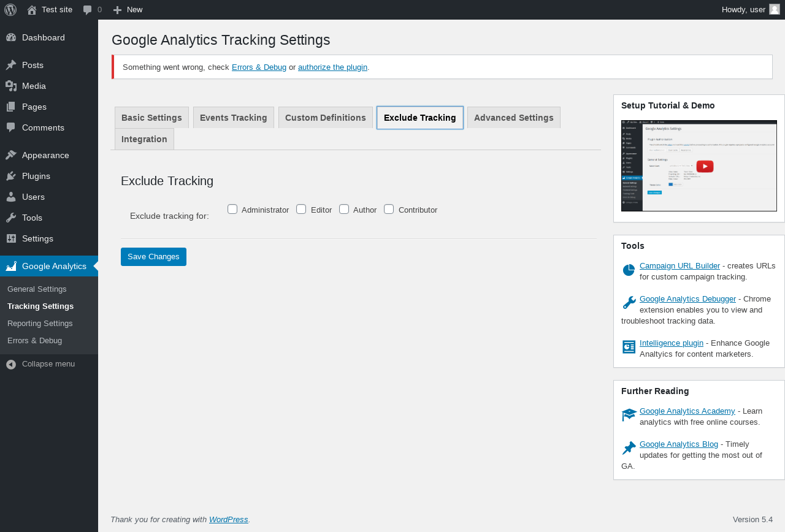Open the Test site home icon
Screen dimensions: 785x532
pos(32,10)
